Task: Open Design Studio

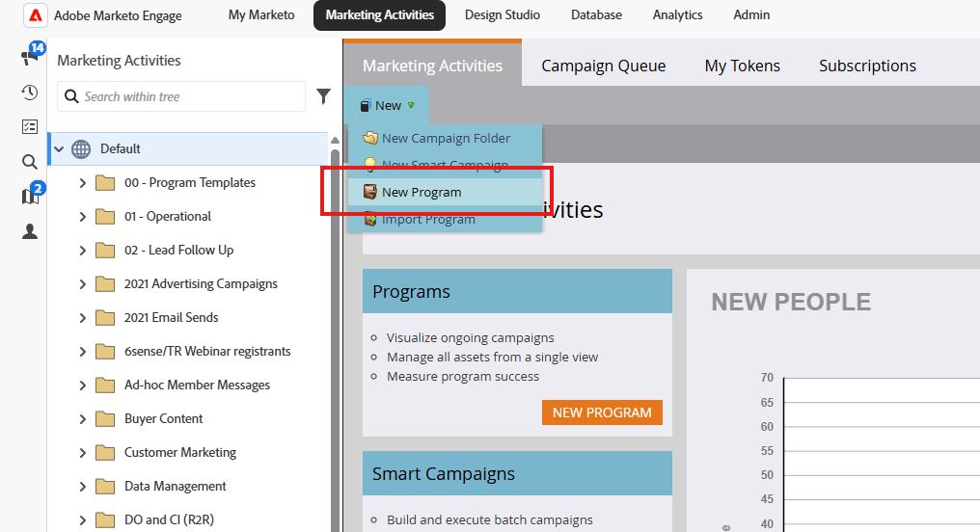Action: [502, 15]
